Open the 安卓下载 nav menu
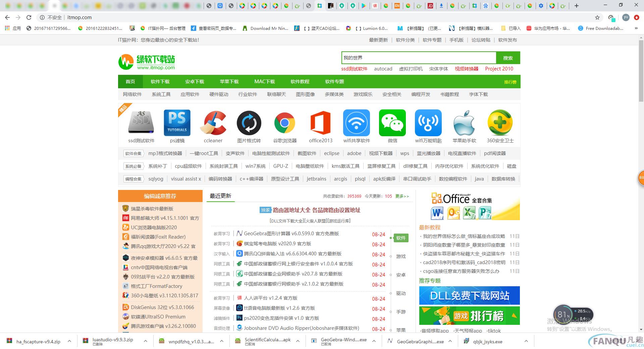644x349 pixels. pyautogui.click(x=195, y=82)
